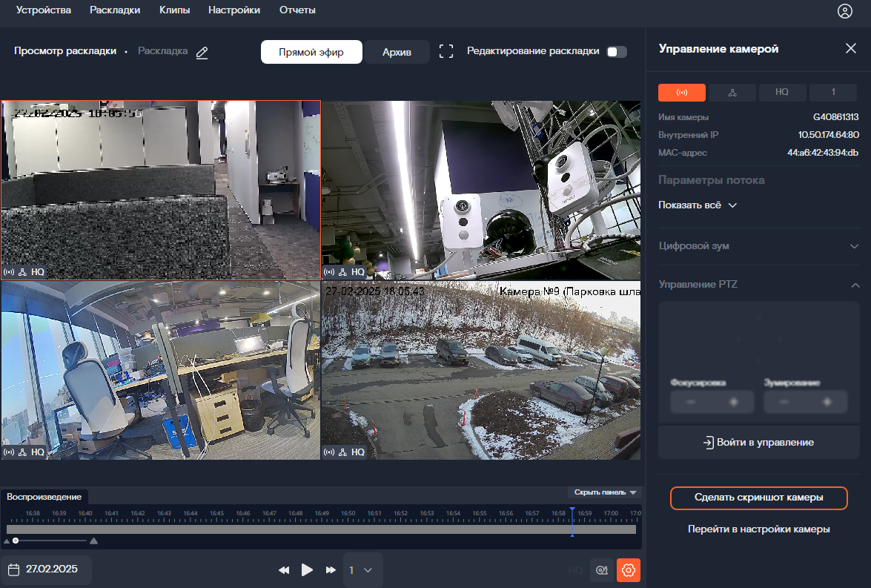Click the fast-forward playback button

tap(331, 570)
